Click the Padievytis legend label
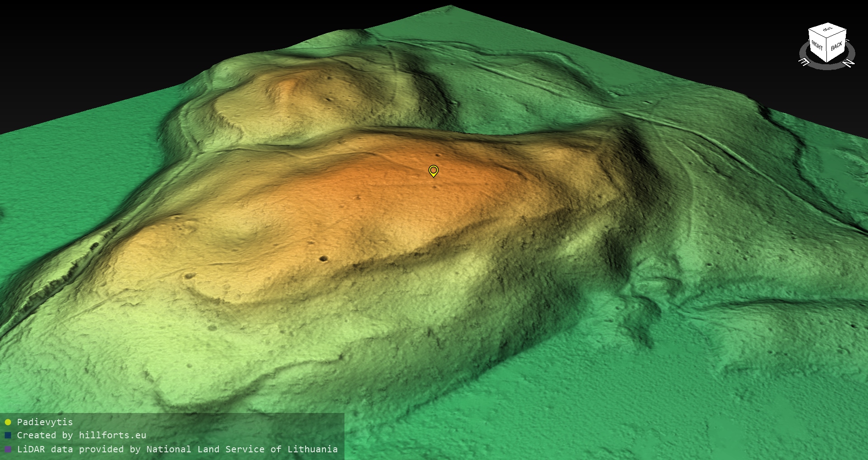The width and height of the screenshot is (868, 460). 45,422
